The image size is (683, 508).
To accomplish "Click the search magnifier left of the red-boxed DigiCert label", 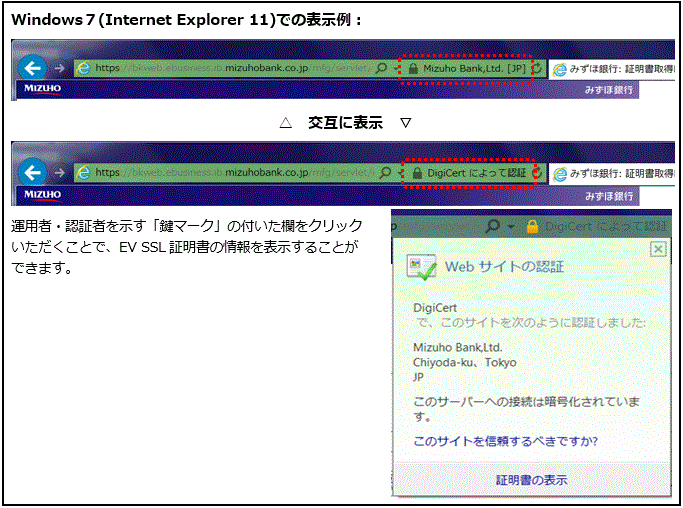I will point(385,173).
